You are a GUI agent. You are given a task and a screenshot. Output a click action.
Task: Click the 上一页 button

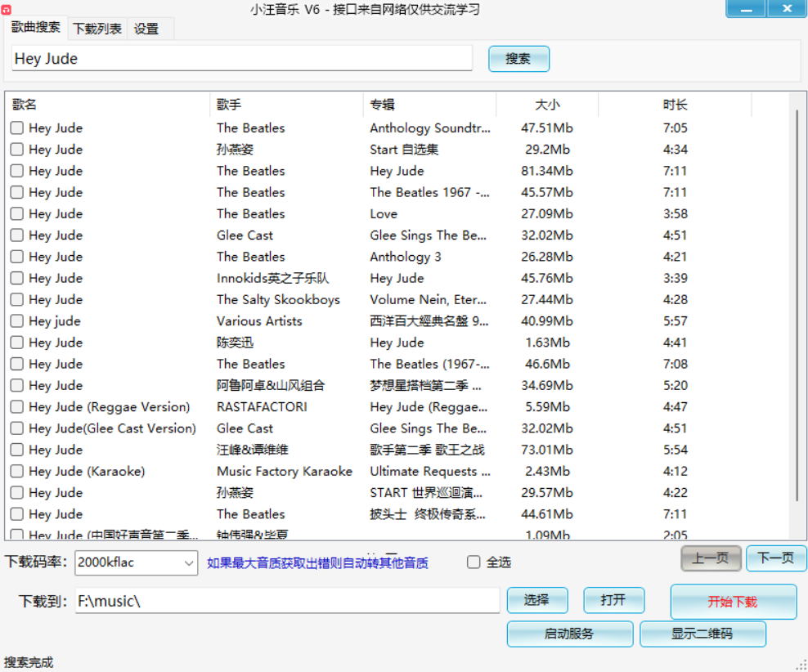click(x=711, y=558)
